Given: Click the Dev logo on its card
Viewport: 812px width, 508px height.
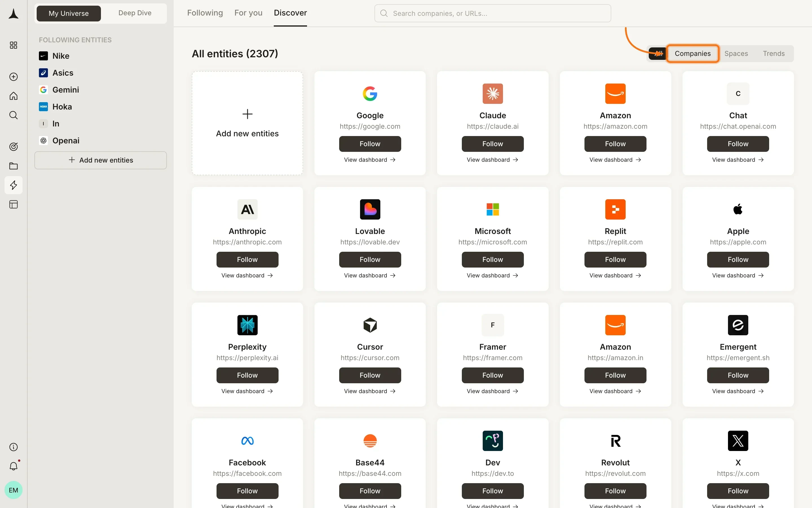Looking at the screenshot, I should tap(493, 441).
